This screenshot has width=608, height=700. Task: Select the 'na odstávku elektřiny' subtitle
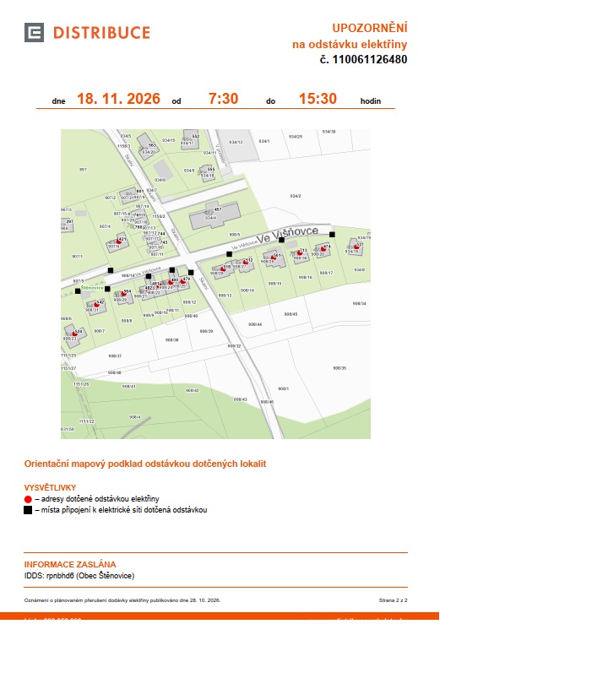click(350, 44)
